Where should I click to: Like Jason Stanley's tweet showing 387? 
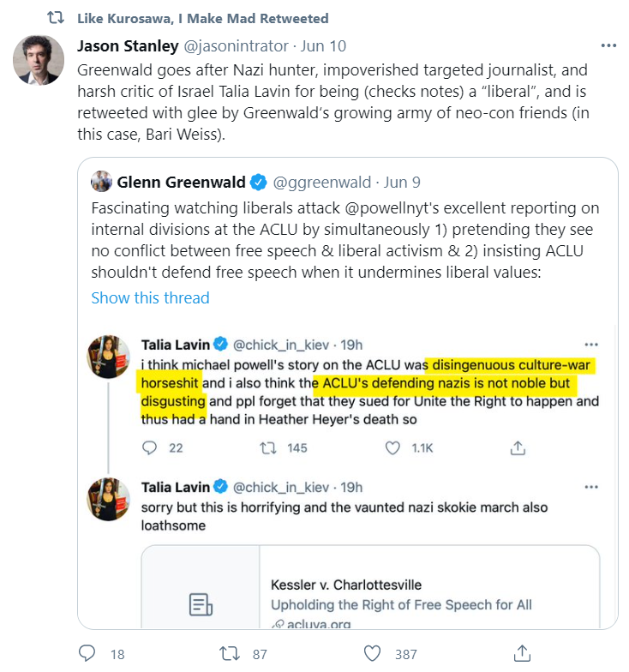pos(372,653)
